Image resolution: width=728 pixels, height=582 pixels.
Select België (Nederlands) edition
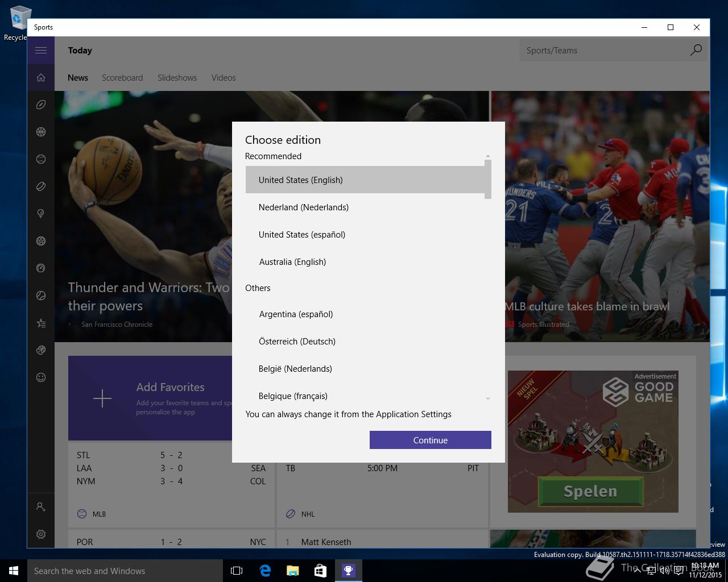365,369
